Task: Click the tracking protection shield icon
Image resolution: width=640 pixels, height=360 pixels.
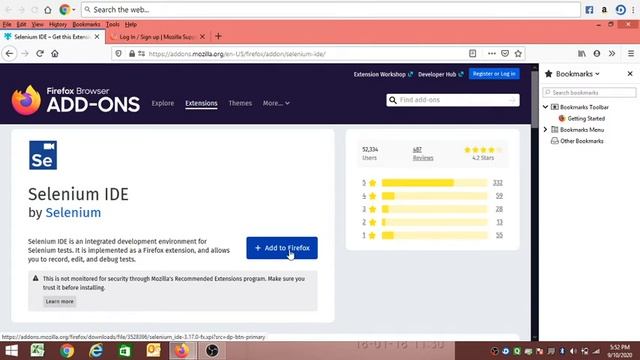Action: (118, 53)
